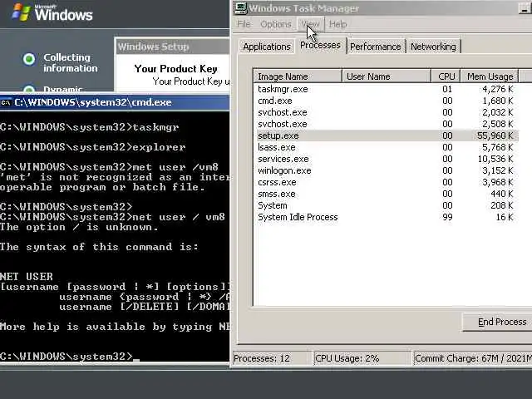The width and height of the screenshot is (532, 399).
Task: Sort by User Name column header
Action: pos(386,76)
